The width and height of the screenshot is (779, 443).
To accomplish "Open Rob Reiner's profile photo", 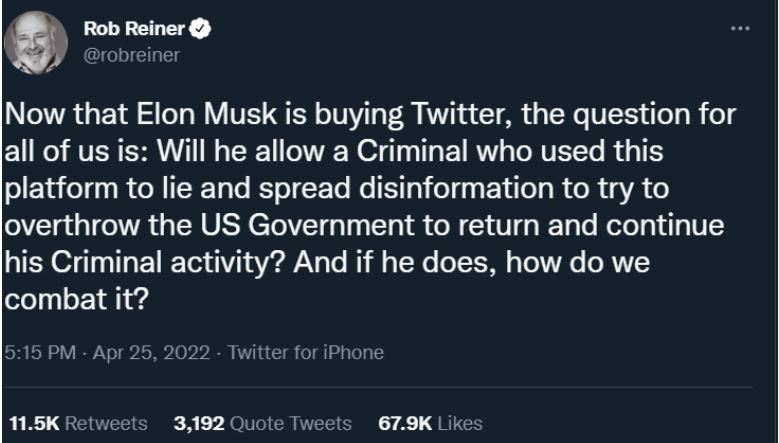I will pos(36,43).
